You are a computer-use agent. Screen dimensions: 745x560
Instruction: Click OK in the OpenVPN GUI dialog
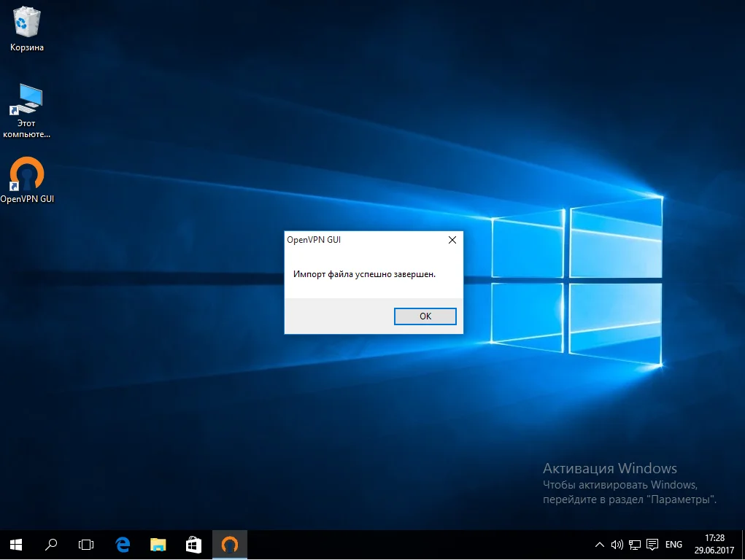(425, 316)
